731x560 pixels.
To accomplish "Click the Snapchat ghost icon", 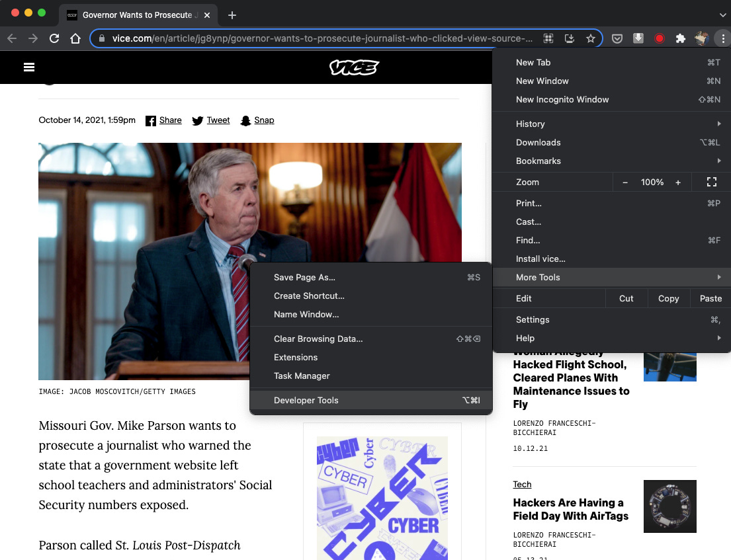I will pos(245,121).
